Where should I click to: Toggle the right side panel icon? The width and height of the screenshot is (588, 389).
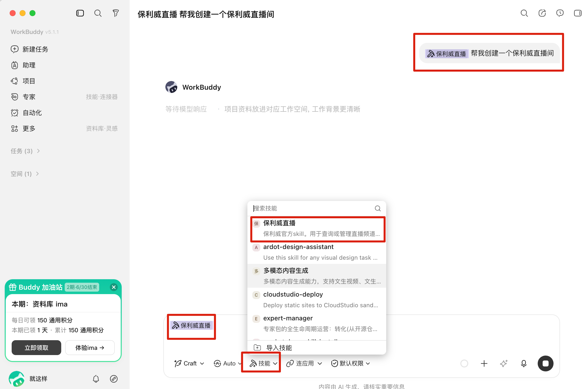(578, 13)
